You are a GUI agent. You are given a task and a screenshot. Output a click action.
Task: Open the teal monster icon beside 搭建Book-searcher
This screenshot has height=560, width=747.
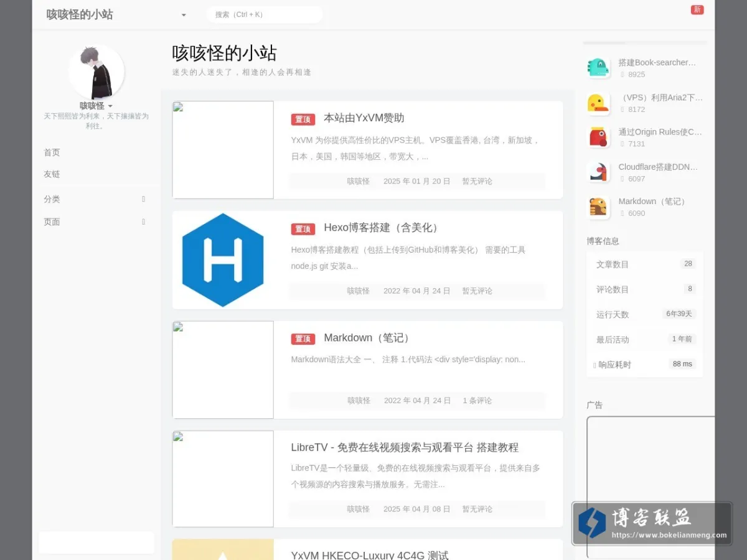tap(598, 68)
